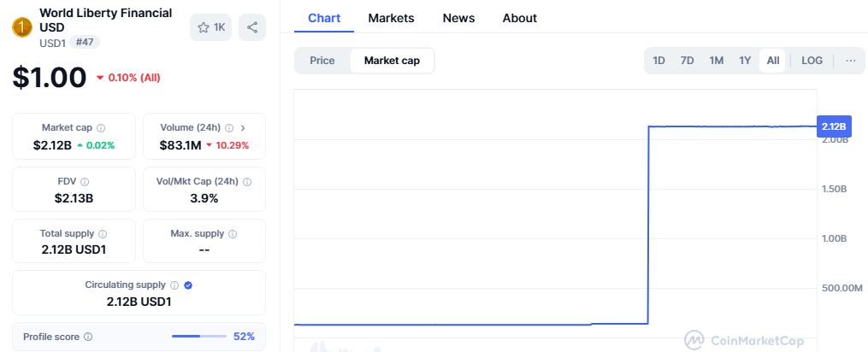Open the Markets tab
The width and height of the screenshot is (868, 352).
[x=391, y=18]
